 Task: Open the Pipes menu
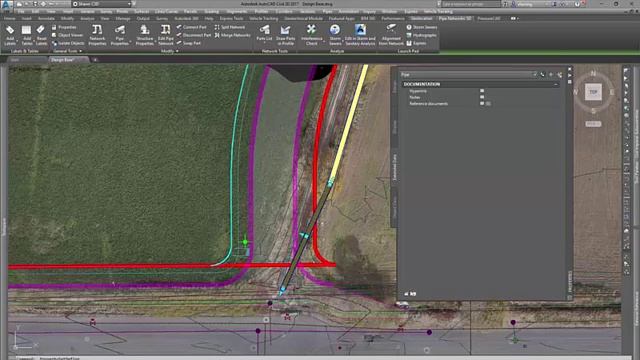pyautogui.click(x=327, y=11)
